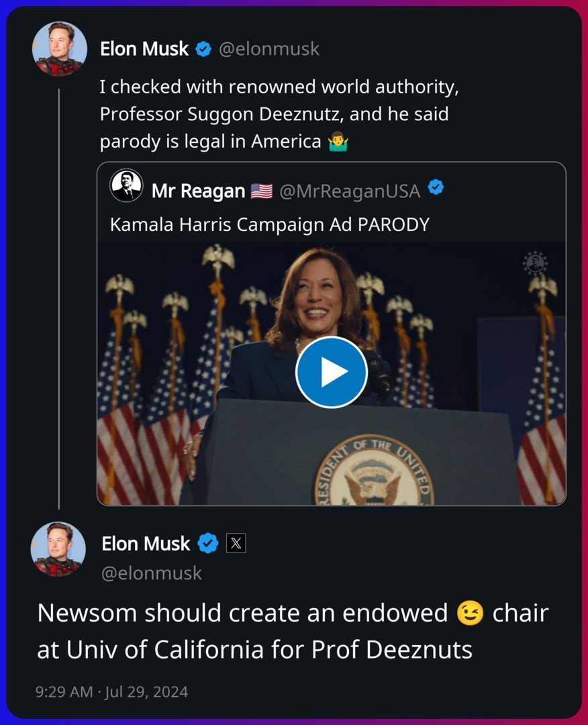Click the Kamala Harris Campaign Ad PARODY text

click(269, 224)
